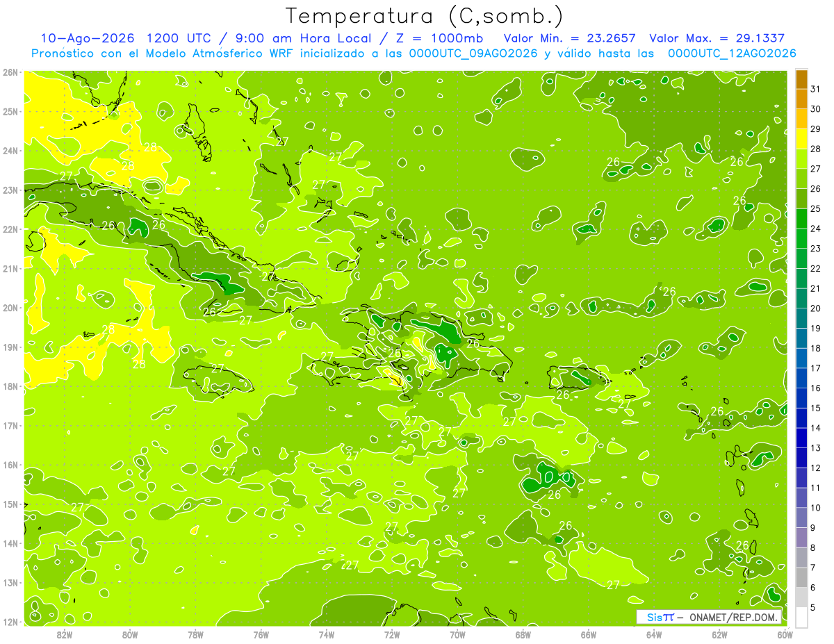Click the SisPI logo in the map corner
834x644 pixels.
click(x=660, y=617)
